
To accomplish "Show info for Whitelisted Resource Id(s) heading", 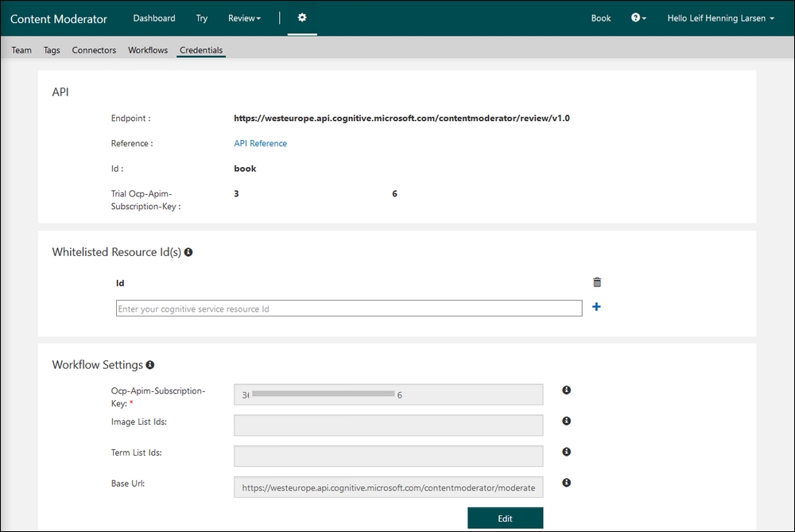I will pos(188,252).
